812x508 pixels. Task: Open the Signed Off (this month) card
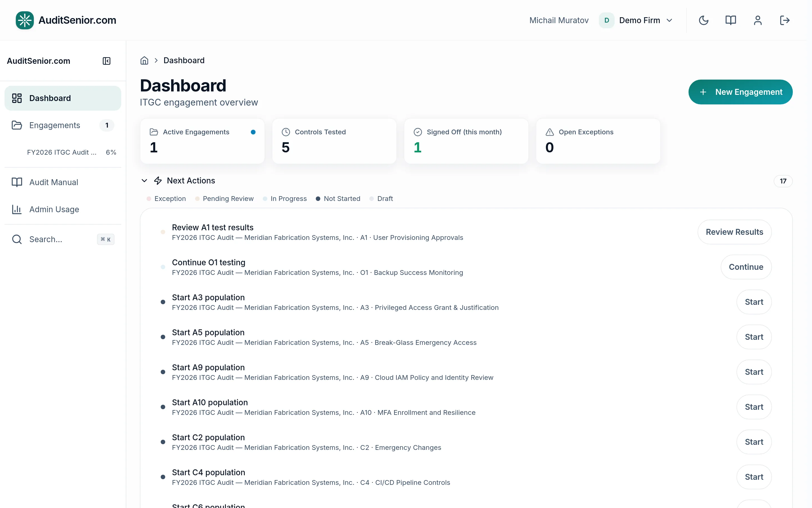coord(466,141)
